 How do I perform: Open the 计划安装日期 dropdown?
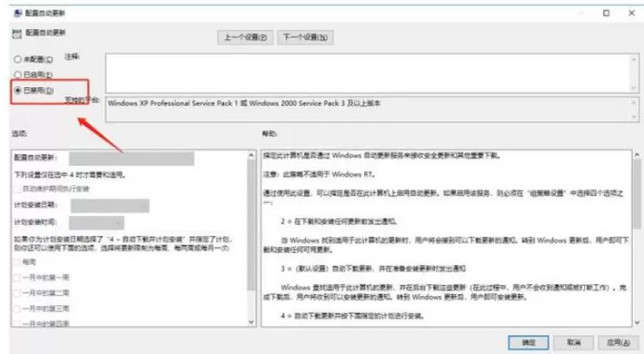coord(110,205)
